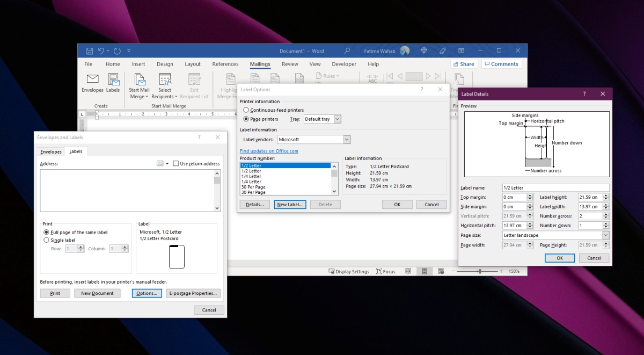Switch to the Mailings ribbon tab
Screen dimensions: 644x355
click(x=260, y=64)
